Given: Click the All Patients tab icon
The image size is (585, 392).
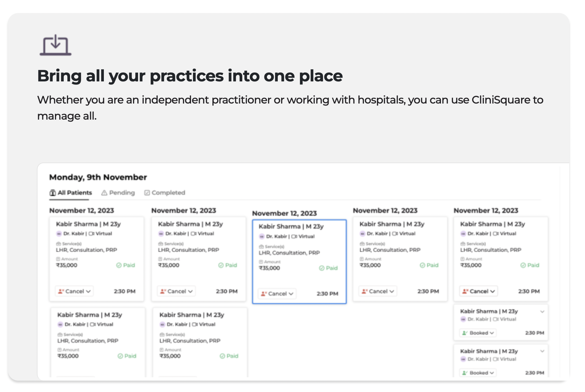Looking at the screenshot, I should 53,193.
